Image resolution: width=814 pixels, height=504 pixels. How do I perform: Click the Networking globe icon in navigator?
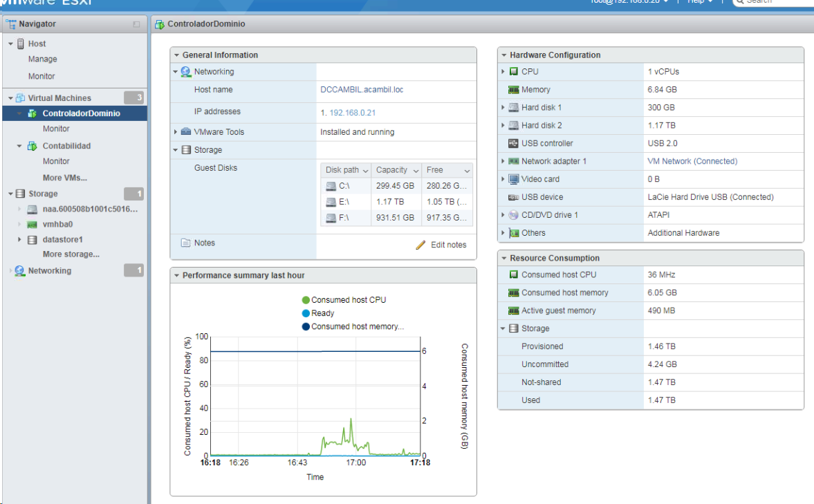tap(19, 271)
